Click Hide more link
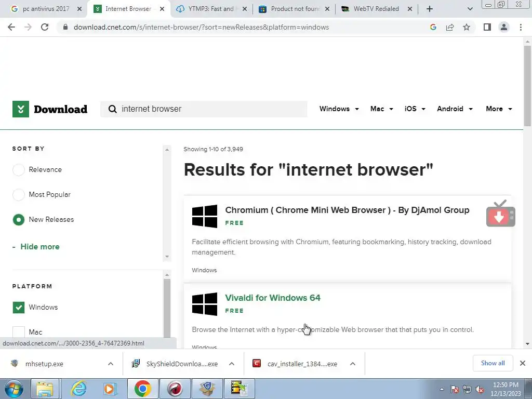Image resolution: width=532 pixels, height=399 pixels. point(39,247)
